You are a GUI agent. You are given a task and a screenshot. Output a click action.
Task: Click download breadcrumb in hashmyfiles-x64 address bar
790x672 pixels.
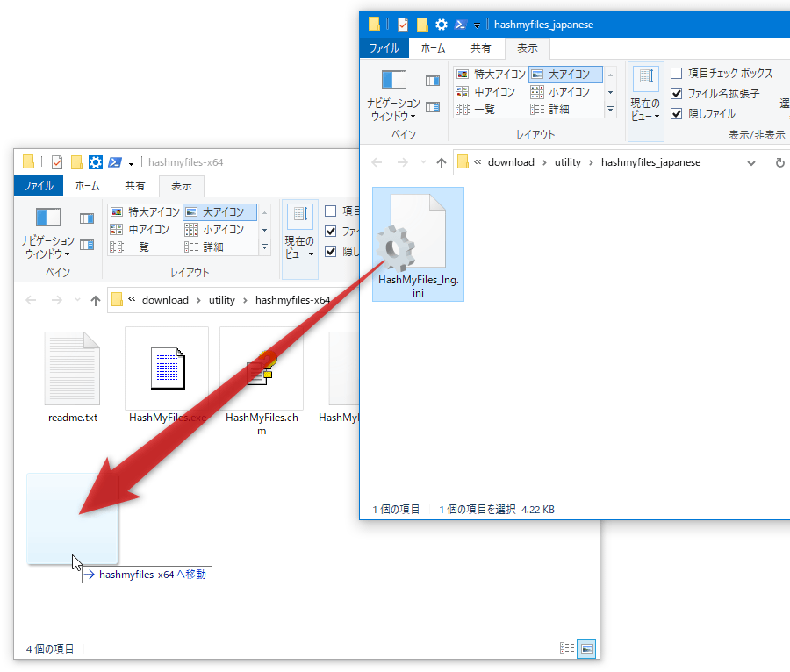coord(165,300)
